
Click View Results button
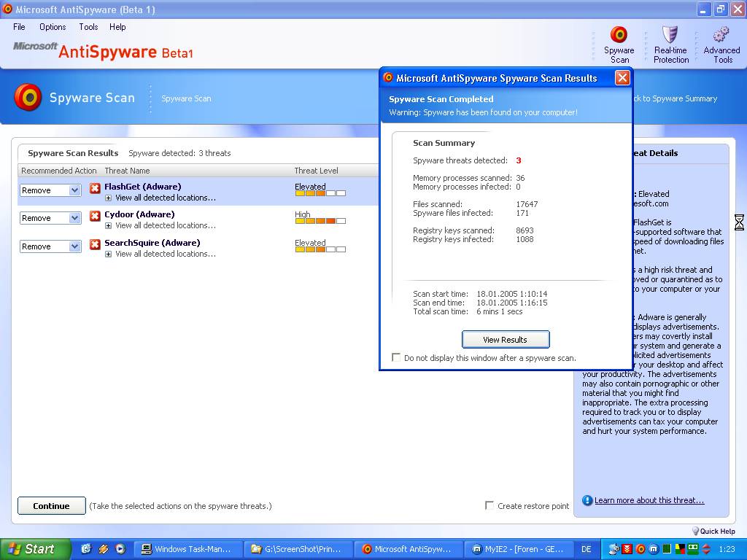[x=506, y=340]
